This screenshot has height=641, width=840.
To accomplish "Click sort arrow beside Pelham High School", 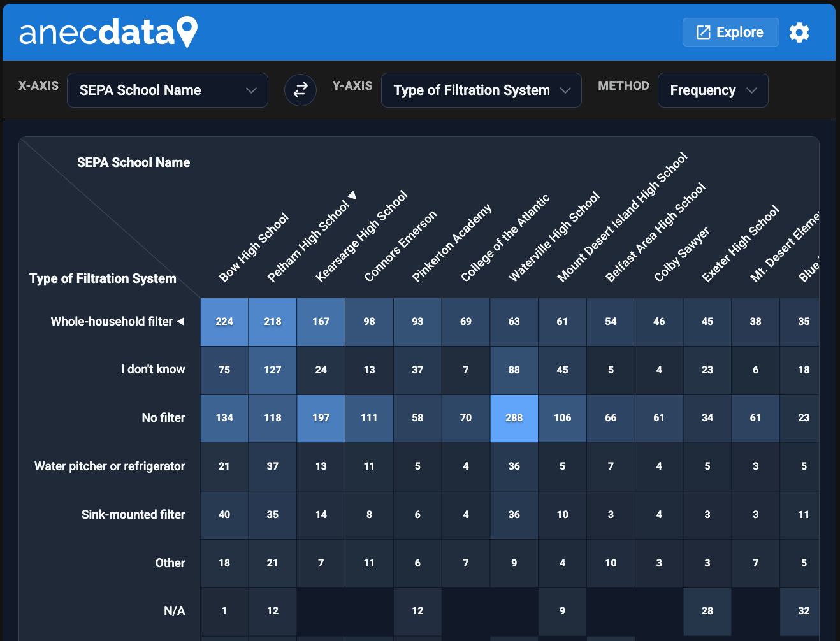I will (x=352, y=196).
